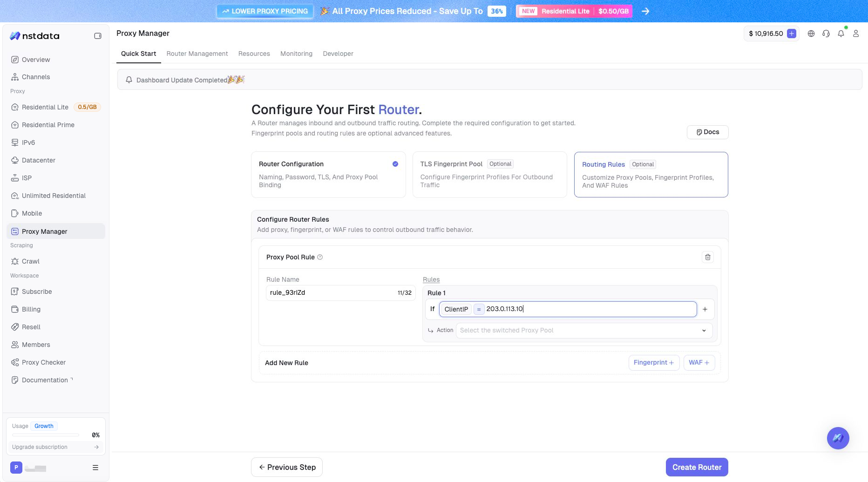Click Upgrade subscription link
Viewport: 868px width, 482px height.
tap(55, 447)
